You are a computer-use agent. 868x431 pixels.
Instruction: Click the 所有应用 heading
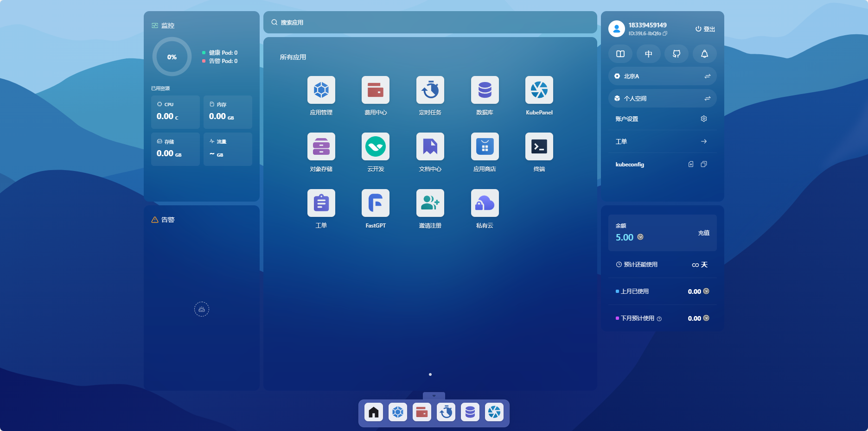pyautogui.click(x=293, y=57)
